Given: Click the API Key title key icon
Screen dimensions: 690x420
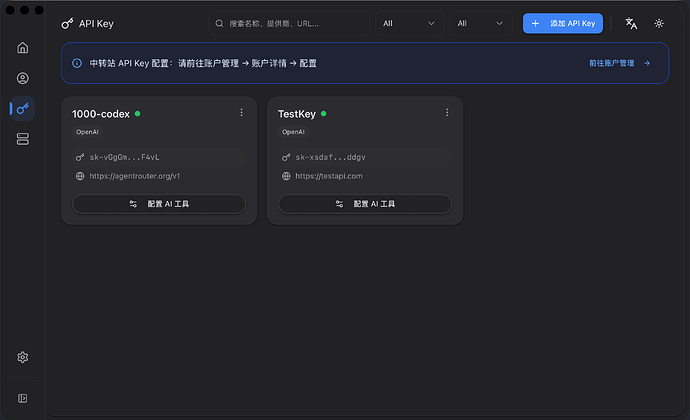Looking at the screenshot, I should tap(67, 23).
